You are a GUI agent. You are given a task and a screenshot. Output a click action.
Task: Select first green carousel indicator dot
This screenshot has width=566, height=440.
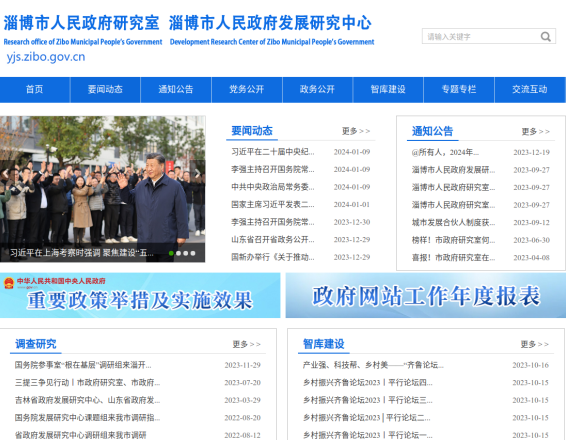[171, 253]
